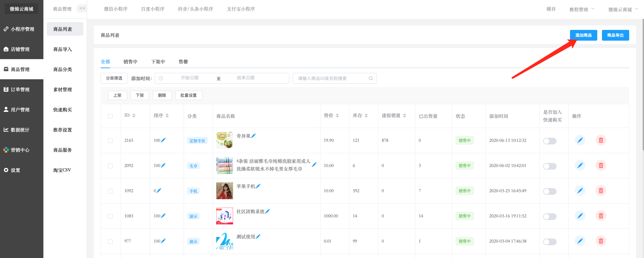
Task: Click the 缓存 link in header
Action: coord(551,9)
